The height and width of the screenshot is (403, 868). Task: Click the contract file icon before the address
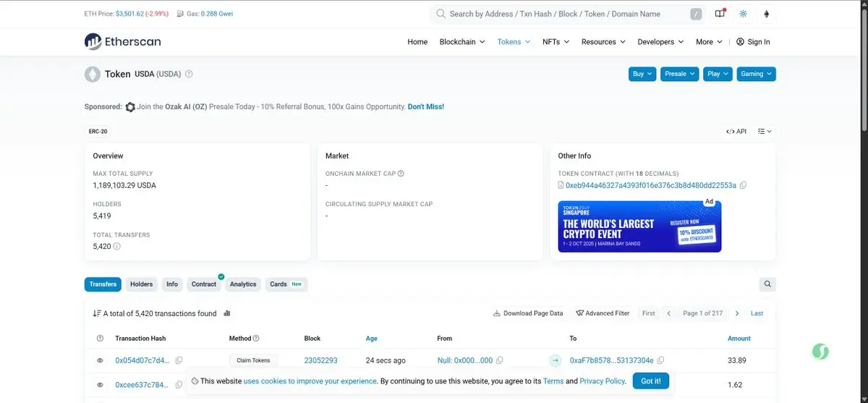pyautogui.click(x=561, y=186)
